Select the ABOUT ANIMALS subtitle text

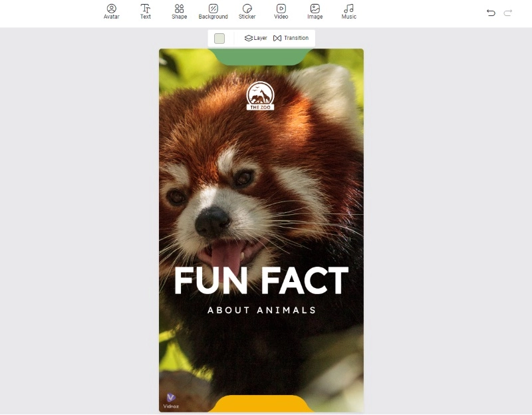coord(261,310)
